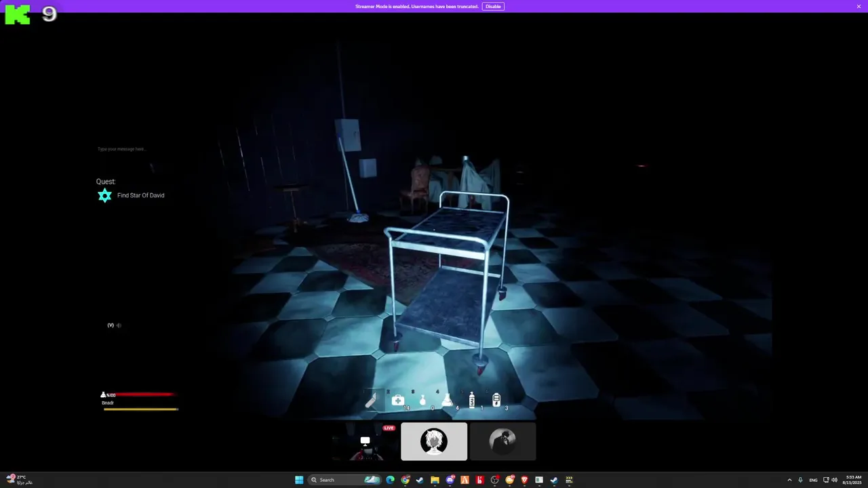
Task: Open the red app icon in taskbar
Action: [479, 480]
